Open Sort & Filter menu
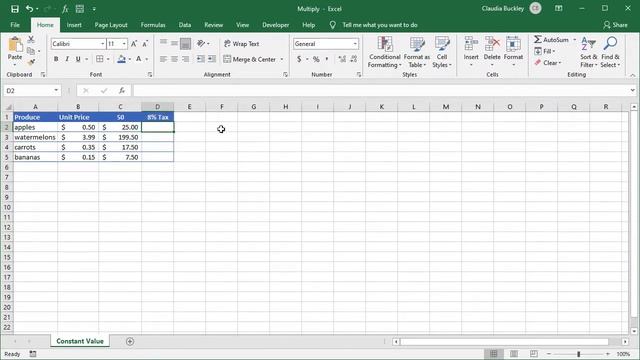This screenshot has width=640, height=360. (x=589, y=52)
